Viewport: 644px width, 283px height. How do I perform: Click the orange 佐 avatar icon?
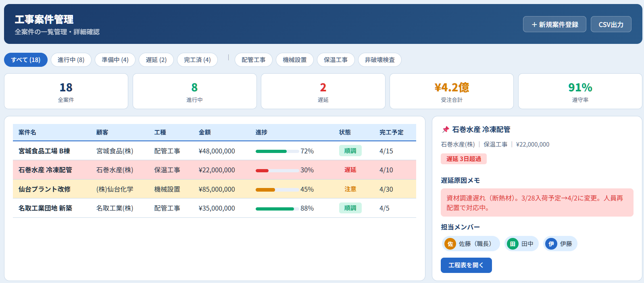pyautogui.click(x=450, y=244)
